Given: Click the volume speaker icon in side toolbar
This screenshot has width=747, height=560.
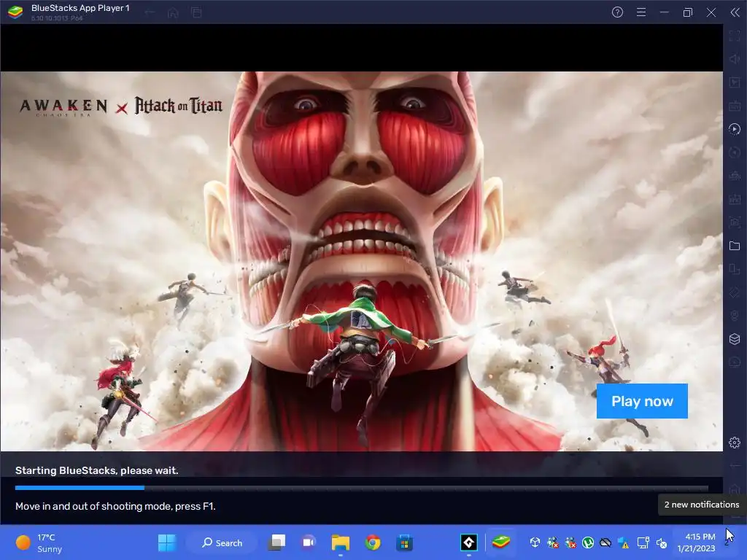Looking at the screenshot, I should 735,59.
